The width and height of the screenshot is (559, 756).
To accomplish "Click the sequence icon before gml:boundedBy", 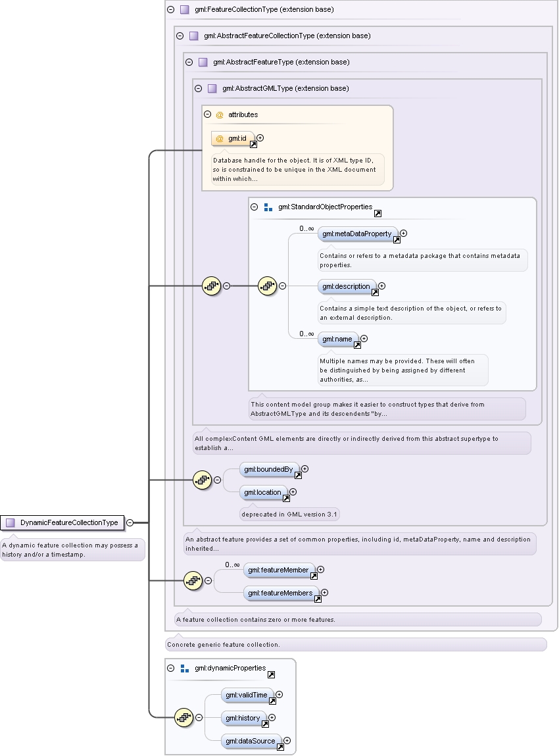I will (x=203, y=480).
